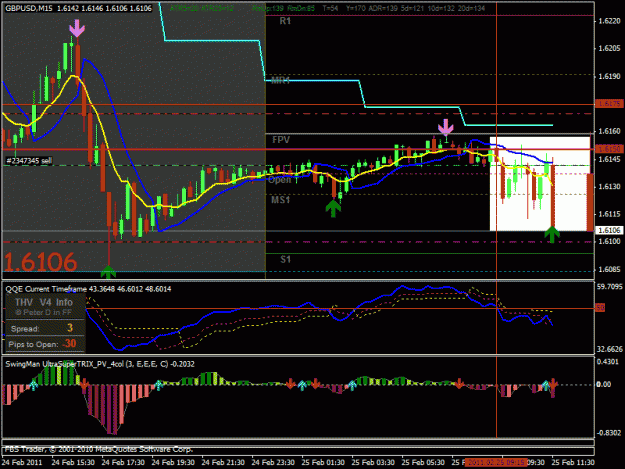Click the 1.6145 price axis label
The height and width of the screenshot is (469, 625).
[609, 159]
